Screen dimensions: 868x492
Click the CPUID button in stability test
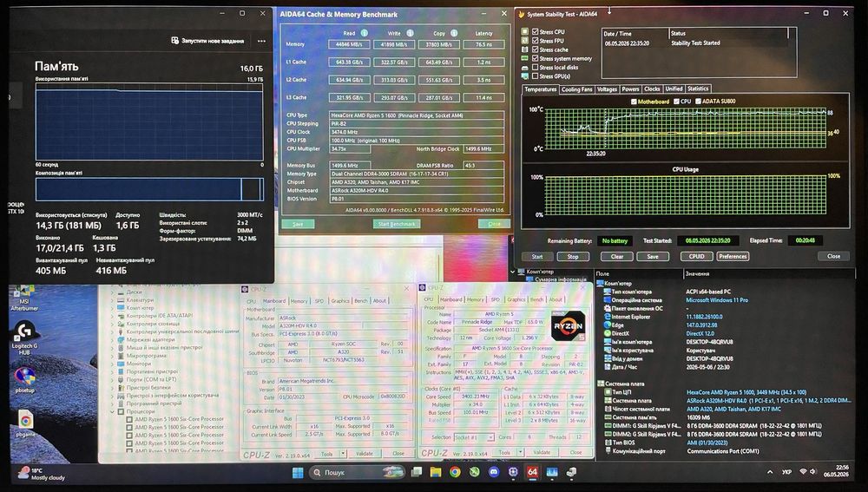pyautogui.click(x=696, y=256)
